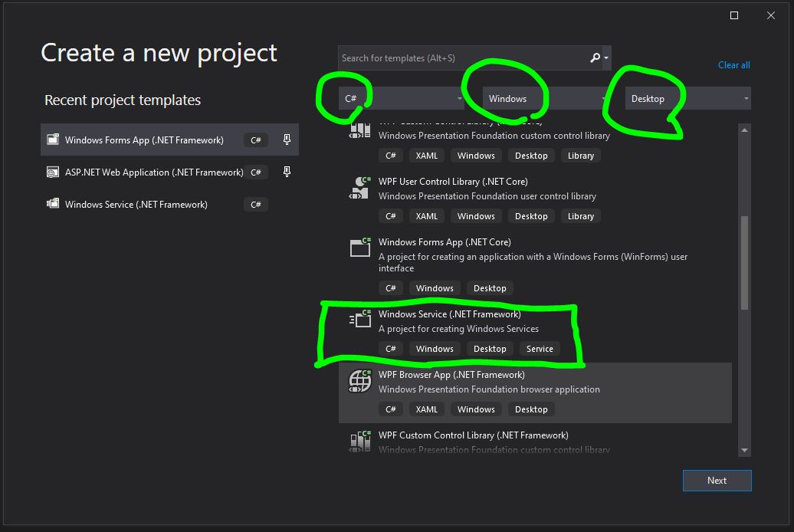Unpin the Windows Forms App (.NET Framework) template
794x532 pixels.
coord(286,138)
